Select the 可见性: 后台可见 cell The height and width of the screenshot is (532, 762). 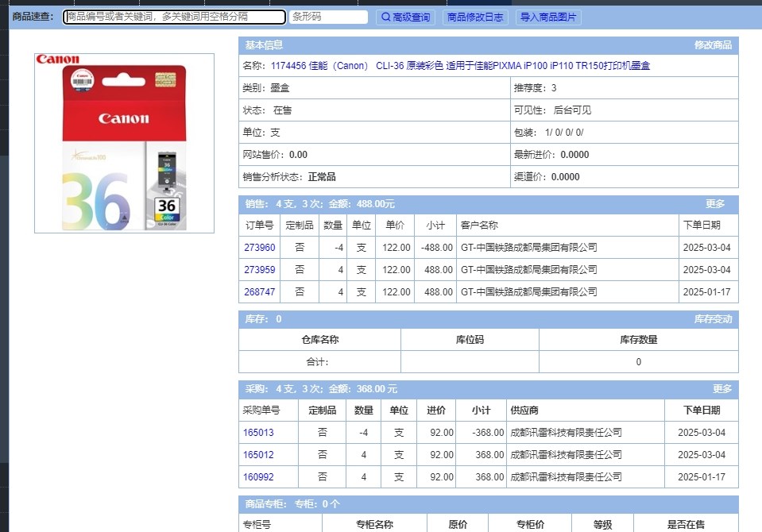(625, 110)
